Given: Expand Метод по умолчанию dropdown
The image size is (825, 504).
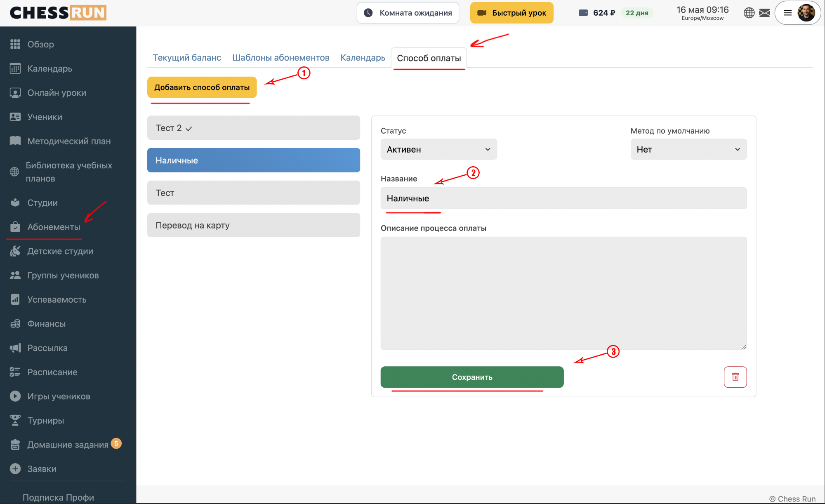Looking at the screenshot, I should [x=688, y=149].
